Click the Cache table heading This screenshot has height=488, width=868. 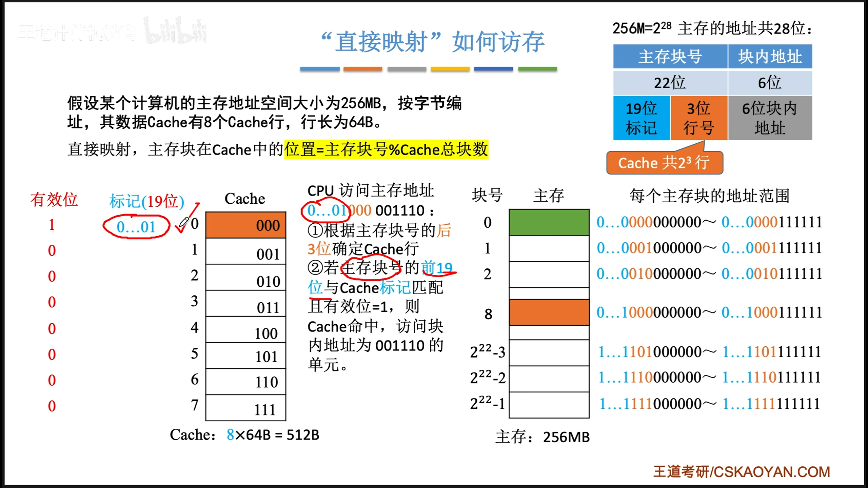(x=245, y=199)
